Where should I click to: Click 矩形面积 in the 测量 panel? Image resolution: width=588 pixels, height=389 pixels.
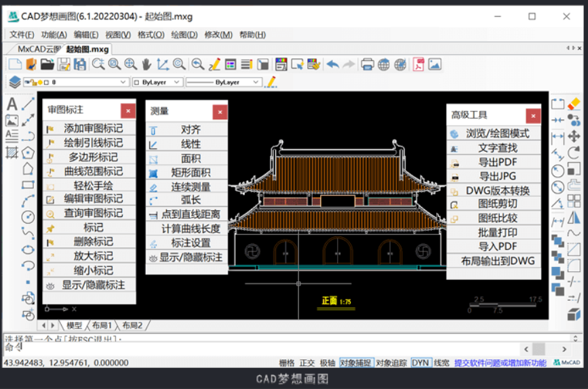(187, 173)
